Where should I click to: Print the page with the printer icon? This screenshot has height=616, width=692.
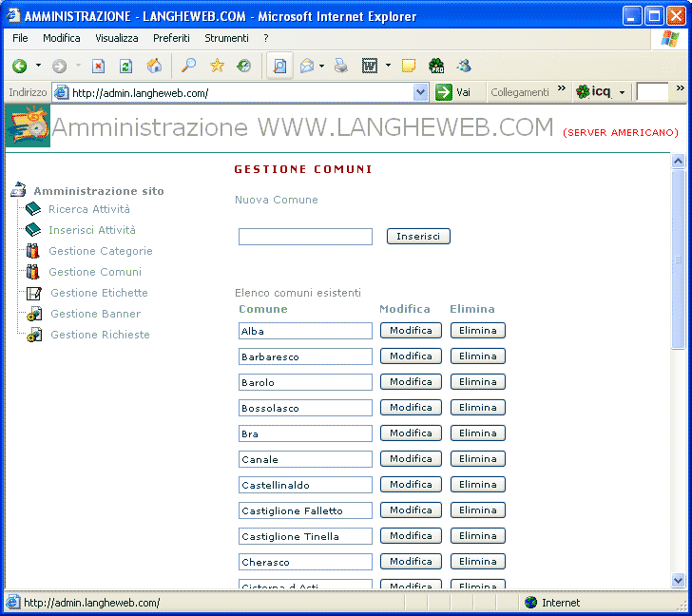(340, 66)
